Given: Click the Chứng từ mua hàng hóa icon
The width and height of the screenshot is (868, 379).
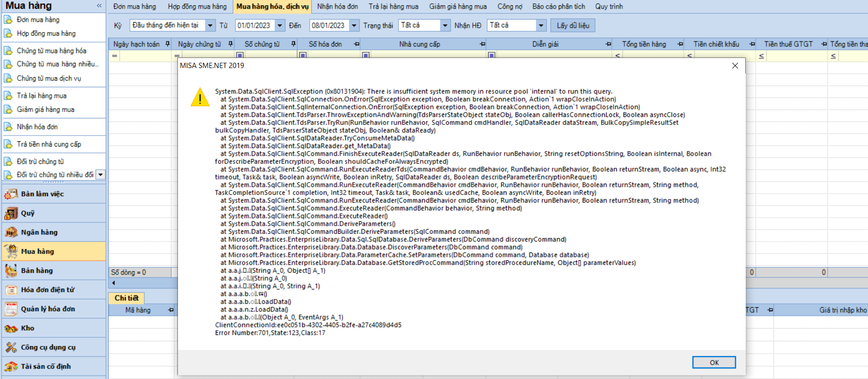Looking at the screenshot, I should (8, 50).
